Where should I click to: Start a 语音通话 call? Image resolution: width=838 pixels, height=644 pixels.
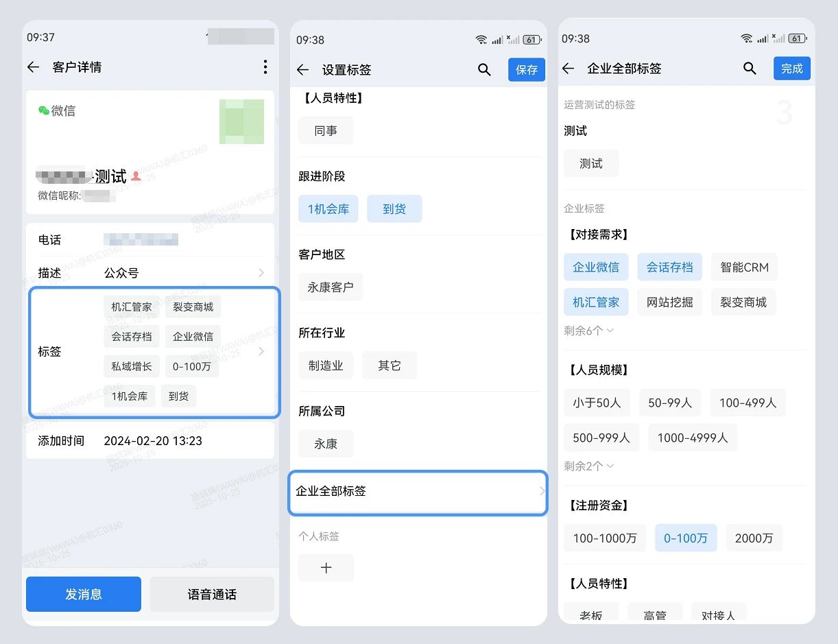pos(212,594)
